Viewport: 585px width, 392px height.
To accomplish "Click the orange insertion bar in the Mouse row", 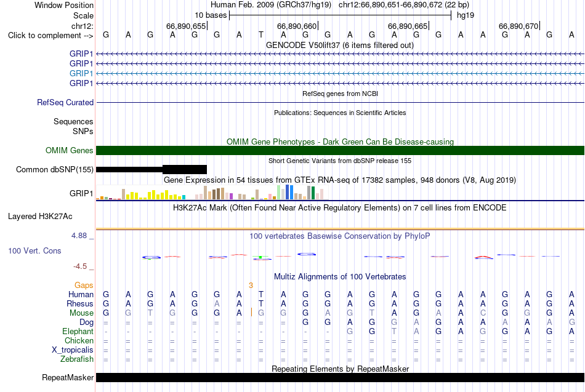I will 251,313.
